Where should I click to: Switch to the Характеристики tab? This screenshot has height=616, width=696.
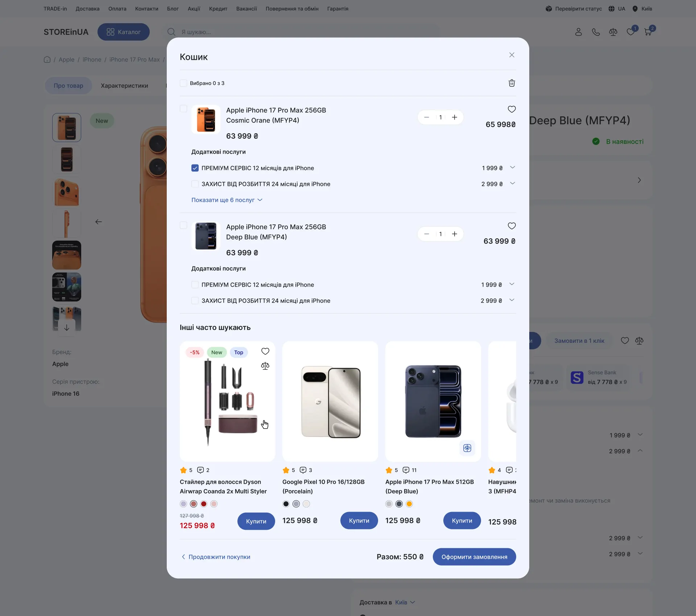click(124, 86)
